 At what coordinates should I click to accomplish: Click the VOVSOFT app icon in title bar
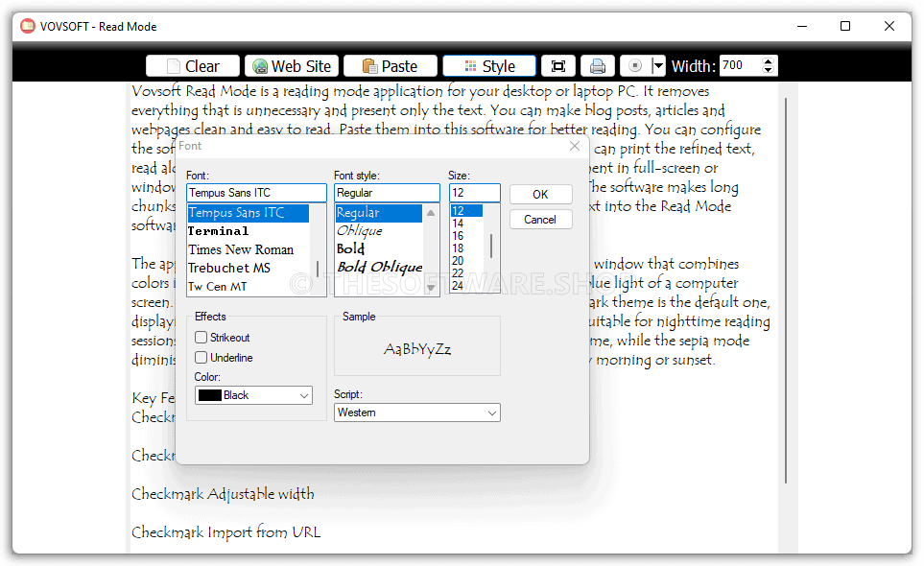point(28,26)
